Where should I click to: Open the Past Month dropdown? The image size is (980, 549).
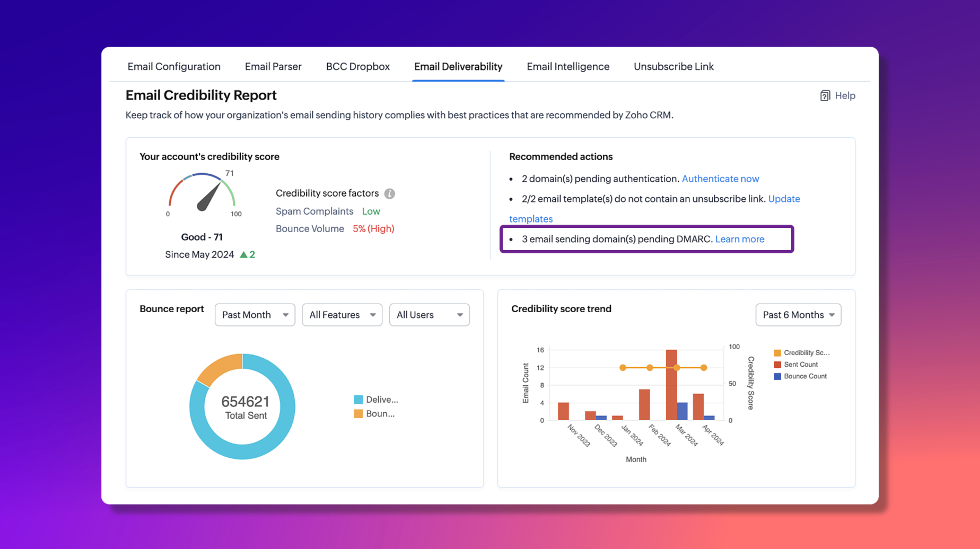(x=255, y=315)
